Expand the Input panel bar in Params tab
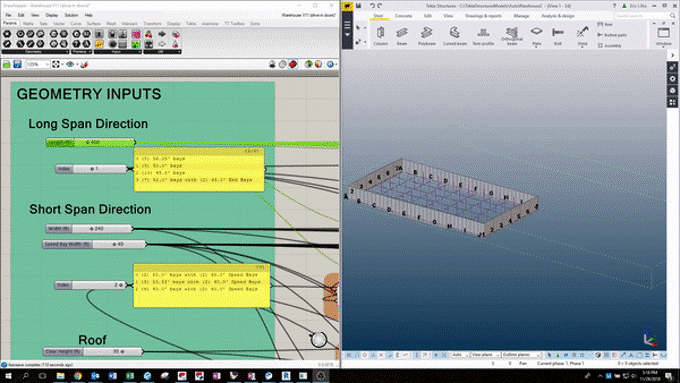Viewport: 680px width, 383px height. [118, 52]
